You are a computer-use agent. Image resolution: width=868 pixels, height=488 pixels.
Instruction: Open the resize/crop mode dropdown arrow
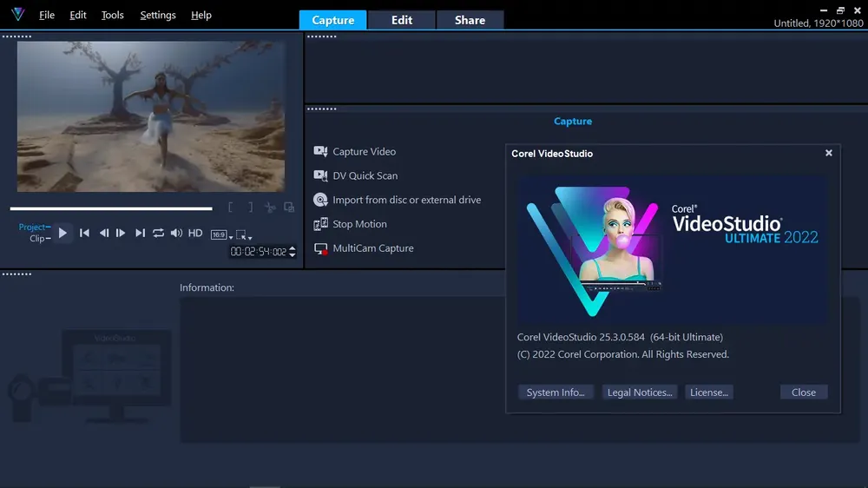(x=250, y=238)
